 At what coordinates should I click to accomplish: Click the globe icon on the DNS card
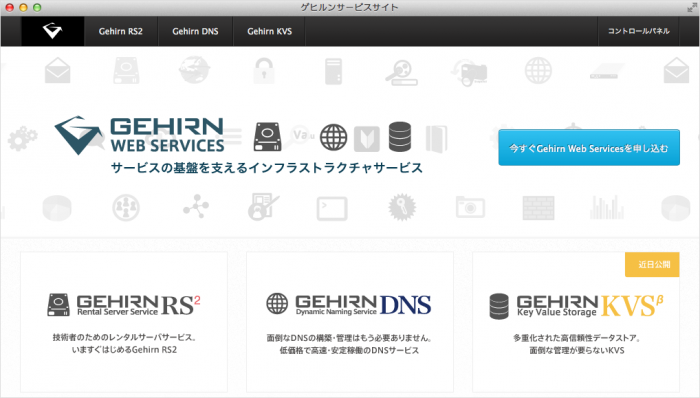tap(277, 304)
